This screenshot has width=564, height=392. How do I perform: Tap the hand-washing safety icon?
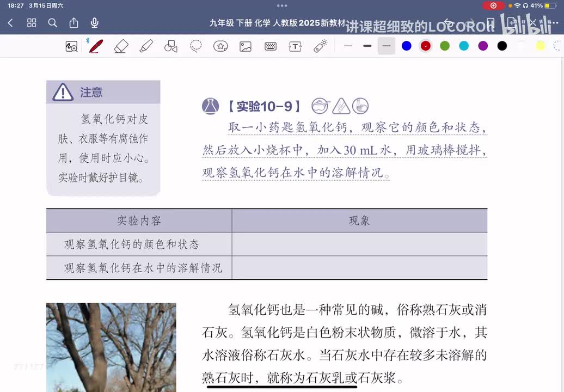tap(360, 106)
